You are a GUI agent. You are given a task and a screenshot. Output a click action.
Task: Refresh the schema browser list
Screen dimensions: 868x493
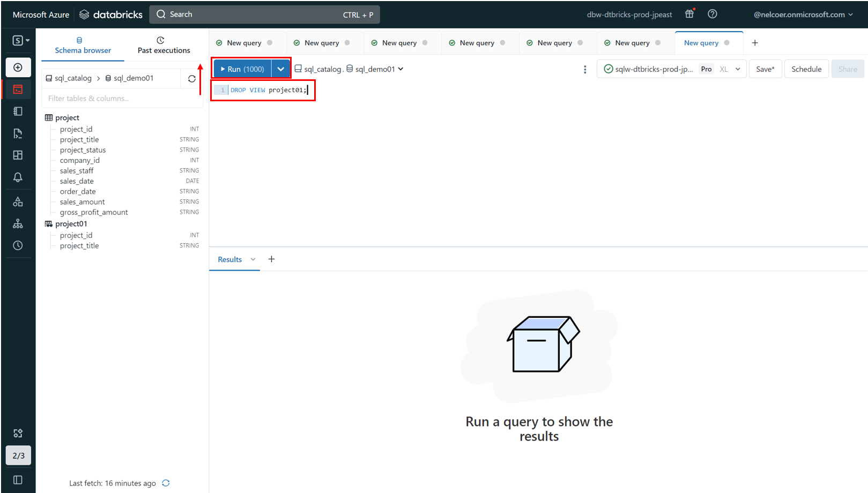192,79
